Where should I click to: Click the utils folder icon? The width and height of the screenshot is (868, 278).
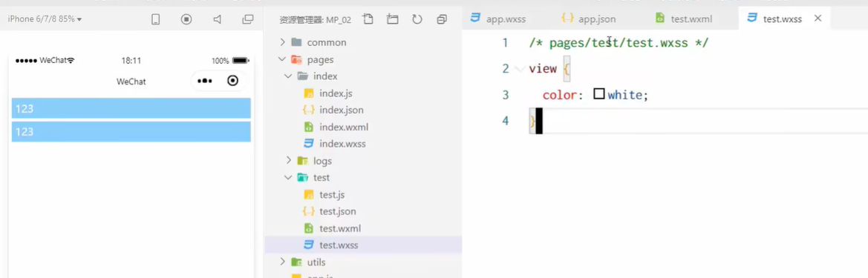point(297,262)
